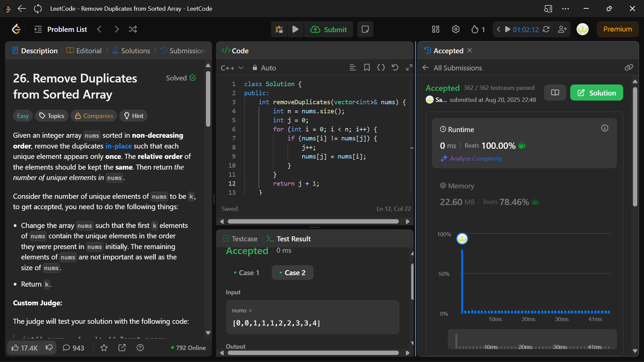Open the debugger bug icon
This screenshot has height=362, width=644.
click(x=279, y=29)
